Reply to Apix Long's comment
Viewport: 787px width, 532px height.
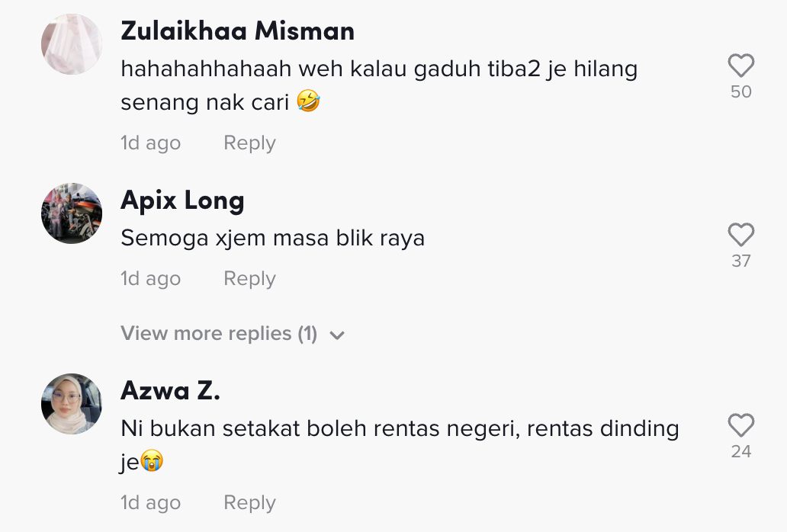249,279
